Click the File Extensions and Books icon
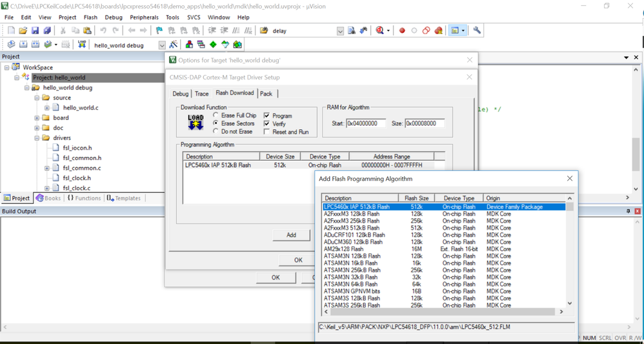The image size is (644, 344). click(x=189, y=45)
